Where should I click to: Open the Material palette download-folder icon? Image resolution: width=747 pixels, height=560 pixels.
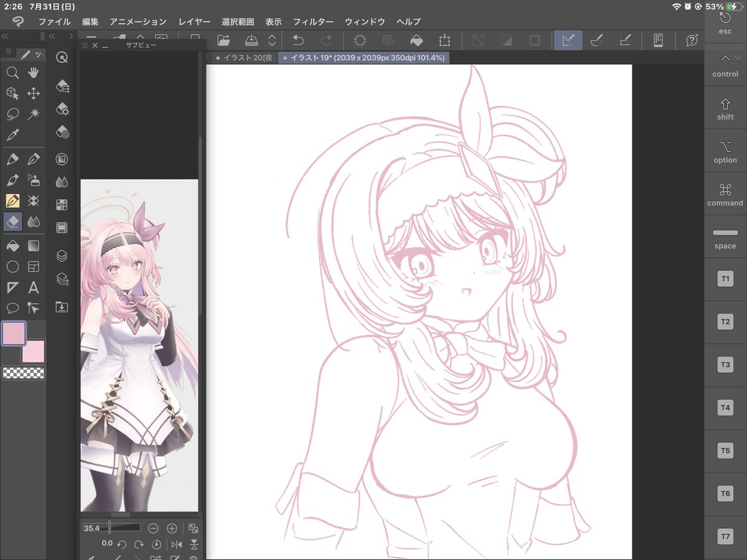[x=62, y=307]
